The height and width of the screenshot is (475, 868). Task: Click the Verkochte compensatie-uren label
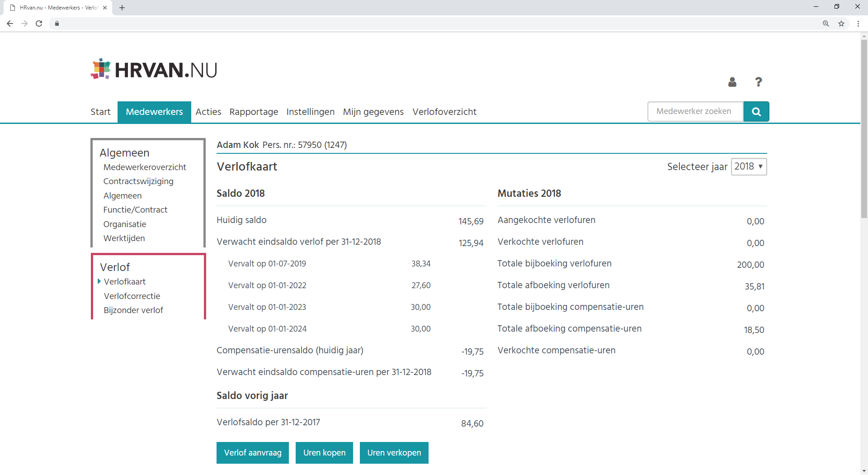557,351
